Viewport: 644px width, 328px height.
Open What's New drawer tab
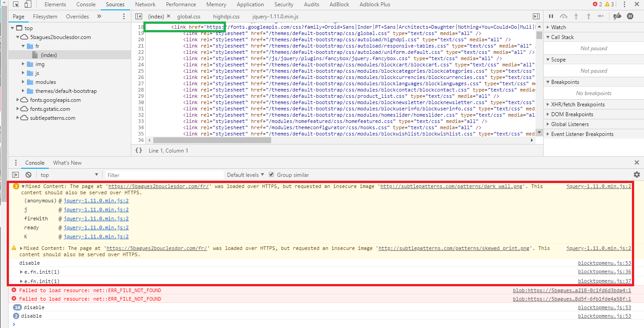point(67,163)
